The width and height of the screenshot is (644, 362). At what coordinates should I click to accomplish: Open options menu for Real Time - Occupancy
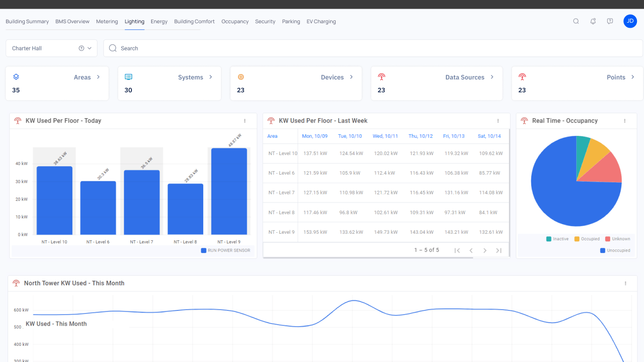pyautogui.click(x=625, y=121)
